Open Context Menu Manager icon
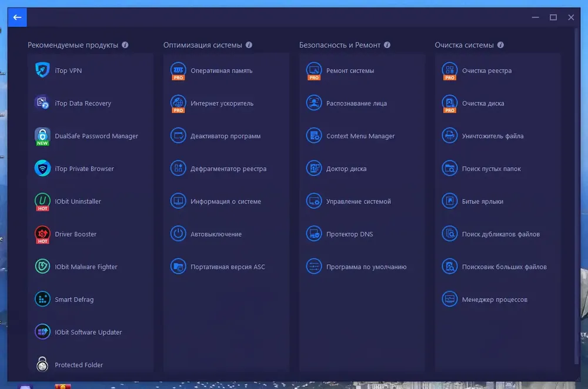 314,135
